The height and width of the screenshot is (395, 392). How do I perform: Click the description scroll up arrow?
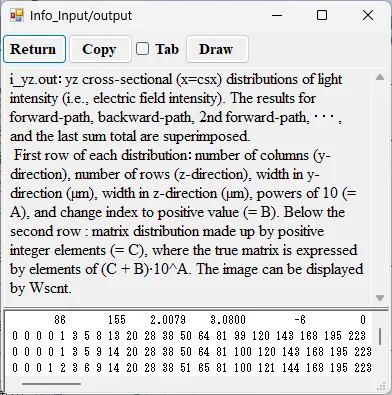coord(380,77)
